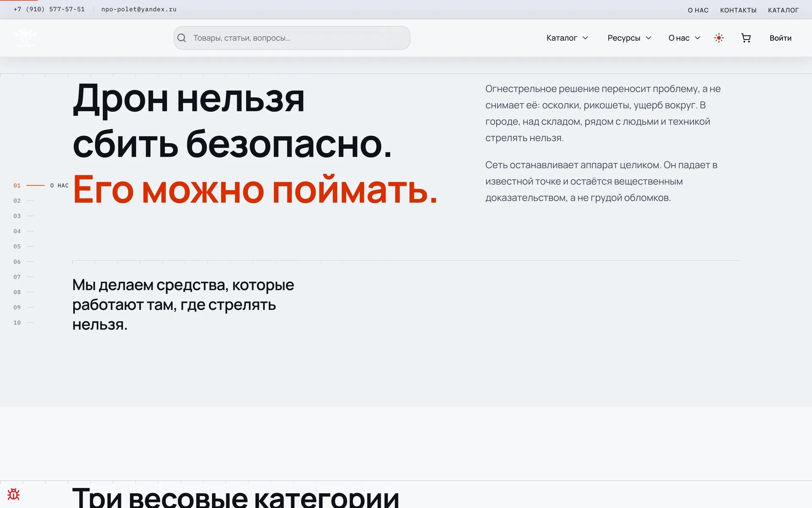Viewport: 812px width, 508px height.
Task: Focus the Товары, статьи, вопросы search field
Action: 292,38
